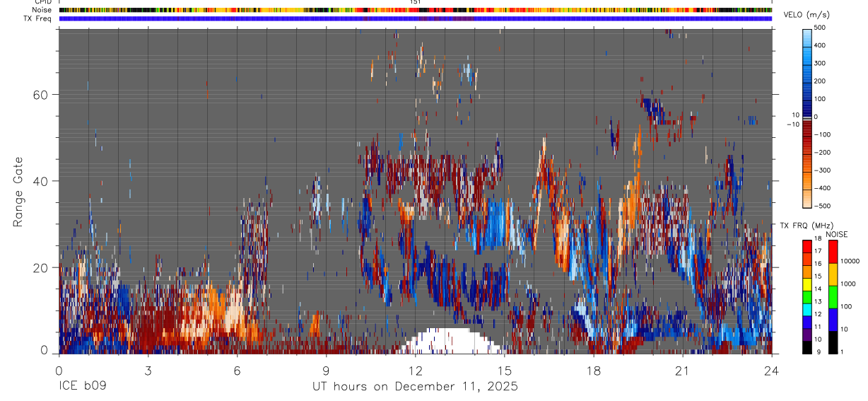Click the '-300' tick on velocity colorbar
The height and width of the screenshot is (401, 868).
click(821, 170)
